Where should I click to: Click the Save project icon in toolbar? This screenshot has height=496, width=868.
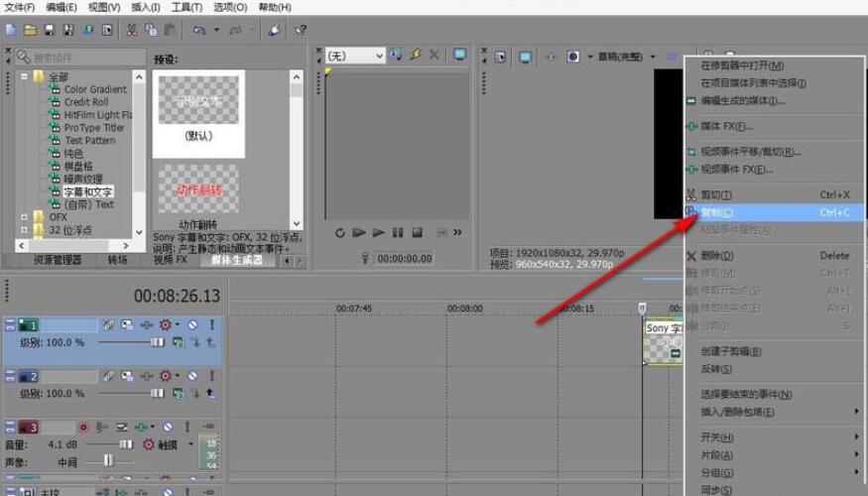[50, 30]
